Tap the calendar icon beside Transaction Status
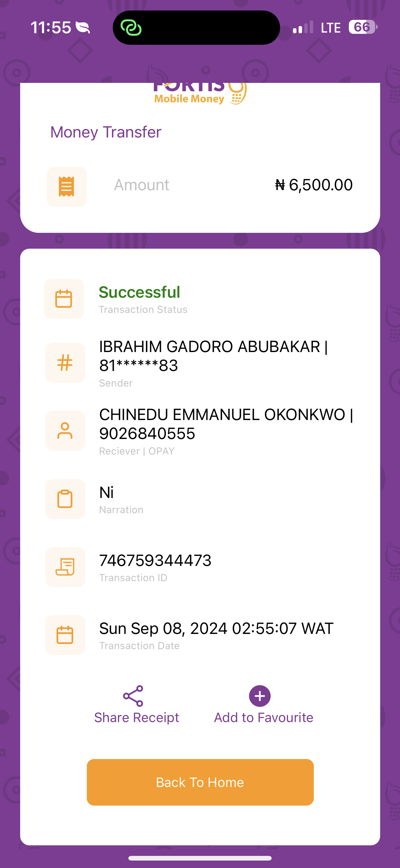 pos(64,299)
